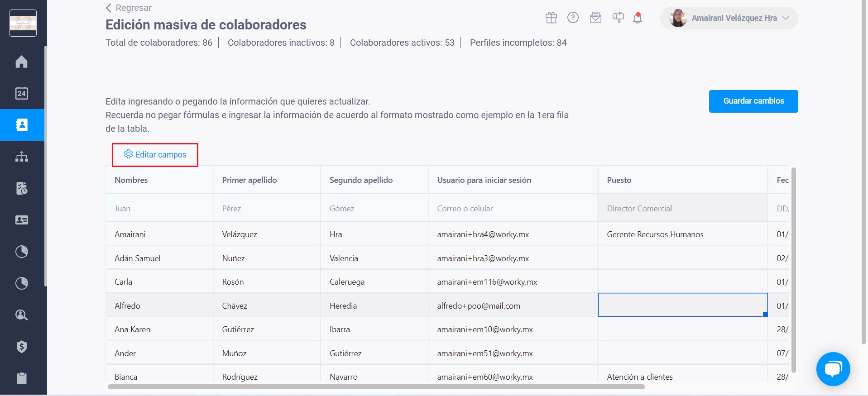Viewport: 868px width, 396px height.
Task: Open the calendar icon showing 24
Action: 21,93
